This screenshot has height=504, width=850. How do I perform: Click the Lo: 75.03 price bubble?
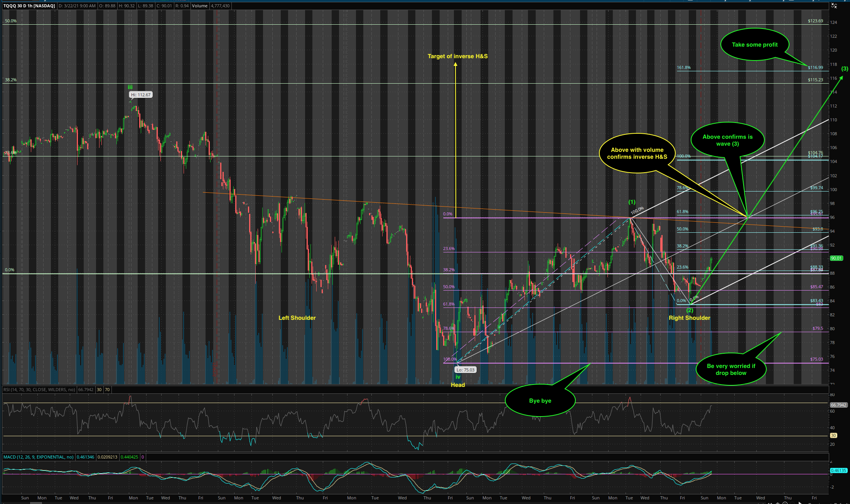click(x=466, y=370)
